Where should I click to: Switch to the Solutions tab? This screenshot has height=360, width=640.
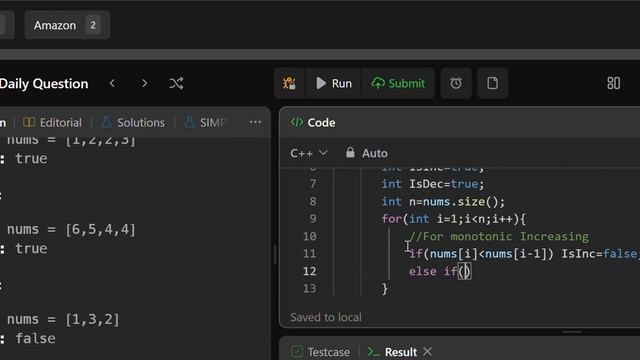pos(133,122)
